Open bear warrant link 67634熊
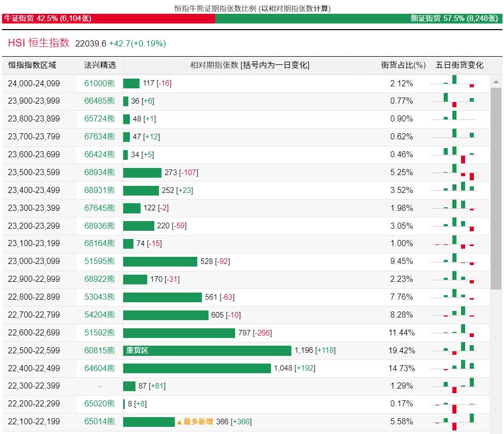Image resolution: width=504 pixels, height=434 pixels. pos(100,137)
